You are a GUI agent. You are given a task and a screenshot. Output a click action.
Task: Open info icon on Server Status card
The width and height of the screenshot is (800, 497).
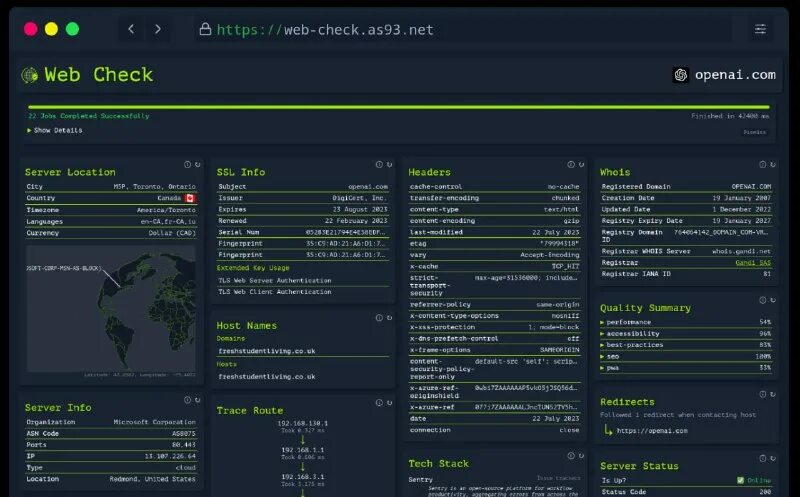762,458
